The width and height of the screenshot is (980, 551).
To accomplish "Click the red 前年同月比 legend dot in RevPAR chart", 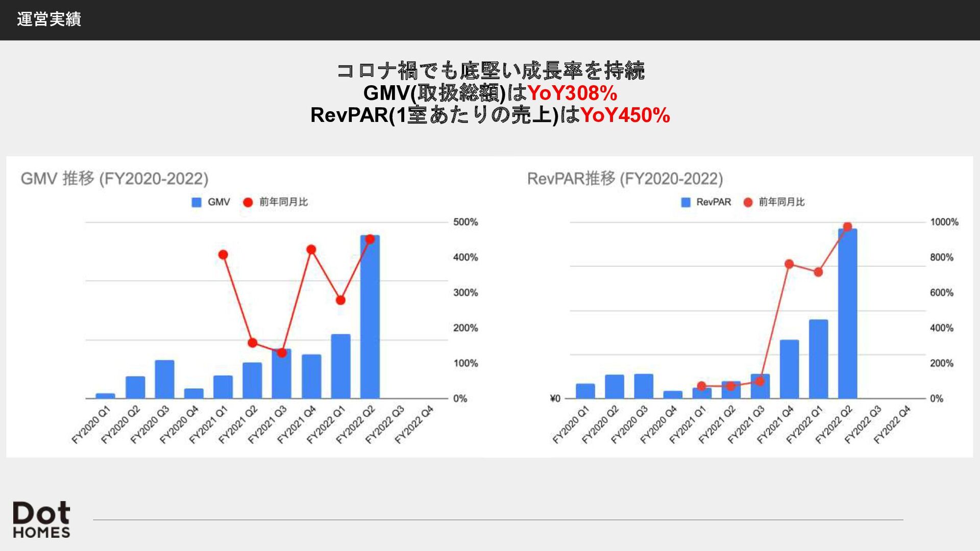I will click(x=748, y=202).
